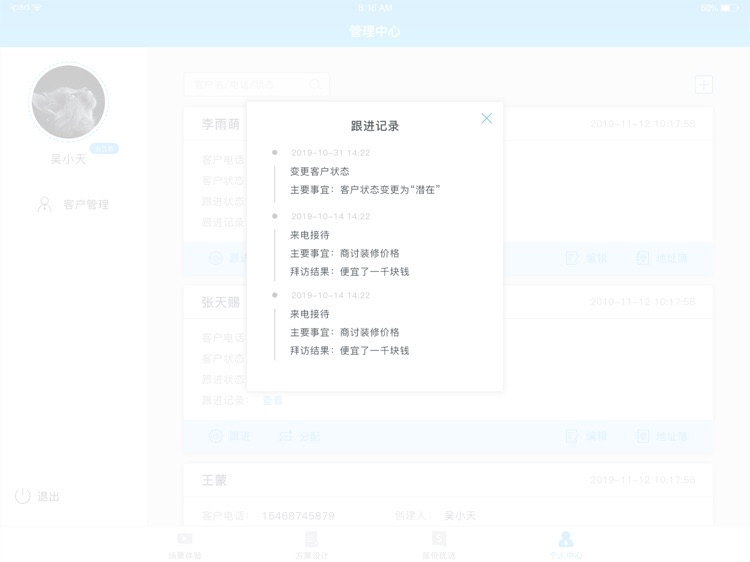Click the customer name 王蒙
Screen dimensions: 750x562
coord(214,480)
